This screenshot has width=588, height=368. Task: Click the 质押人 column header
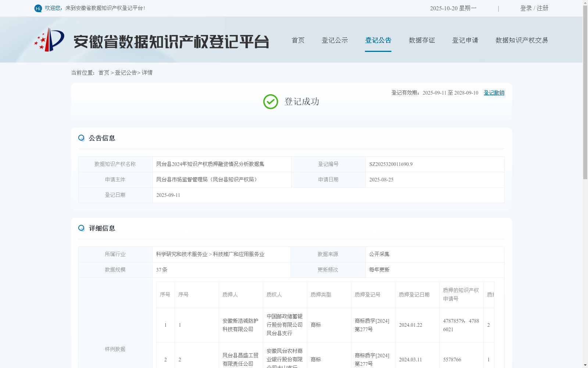pos(230,295)
